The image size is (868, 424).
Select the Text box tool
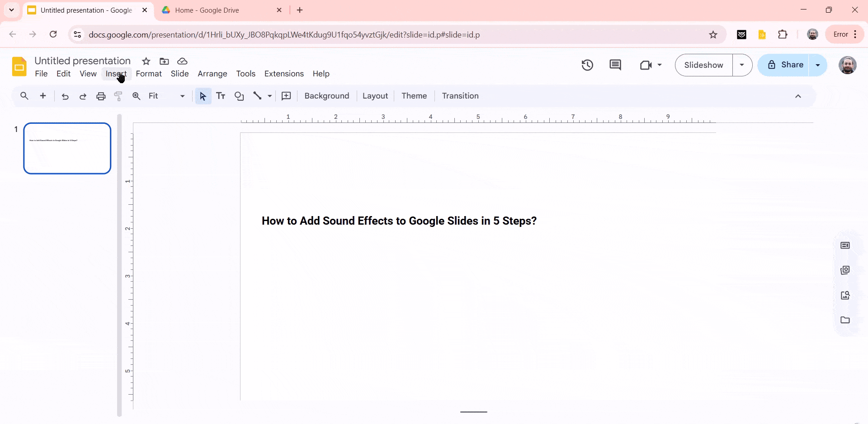[x=221, y=96]
